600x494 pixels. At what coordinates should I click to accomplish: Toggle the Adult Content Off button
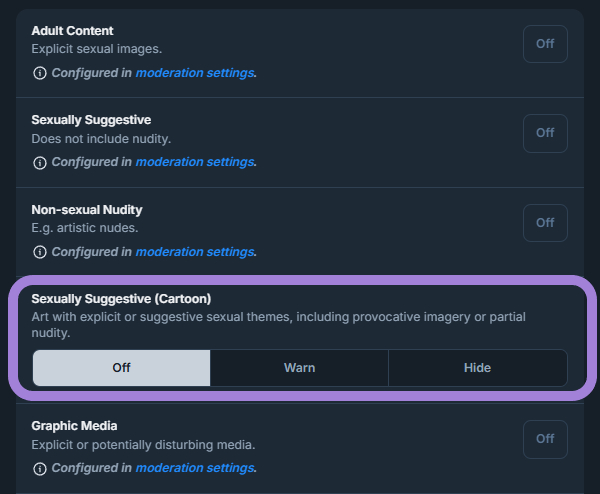pyautogui.click(x=545, y=44)
